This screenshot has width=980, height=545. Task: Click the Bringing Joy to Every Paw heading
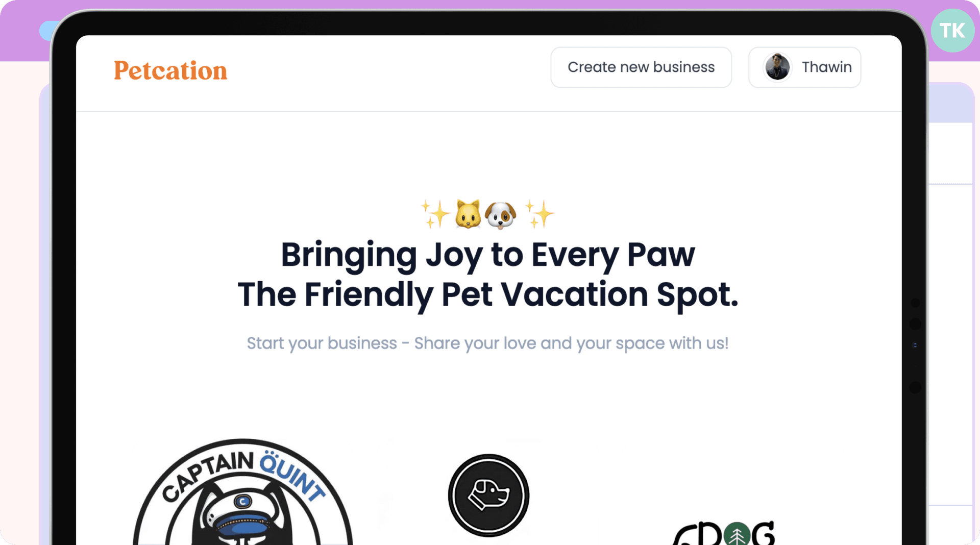click(x=488, y=255)
